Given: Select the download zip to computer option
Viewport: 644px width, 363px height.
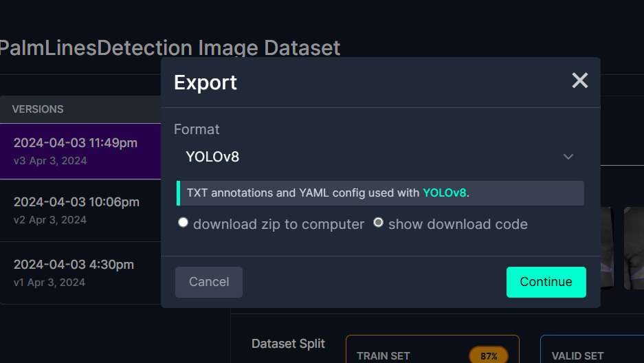Looking at the screenshot, I should coord(183,223).
